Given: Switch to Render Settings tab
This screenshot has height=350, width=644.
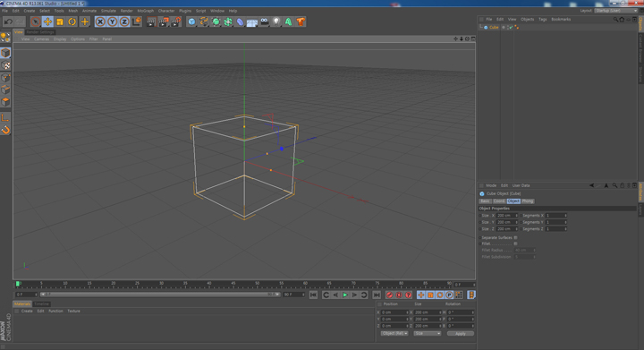Looking at the screenshot, I should pyautogui.click(x=40, y=32).
